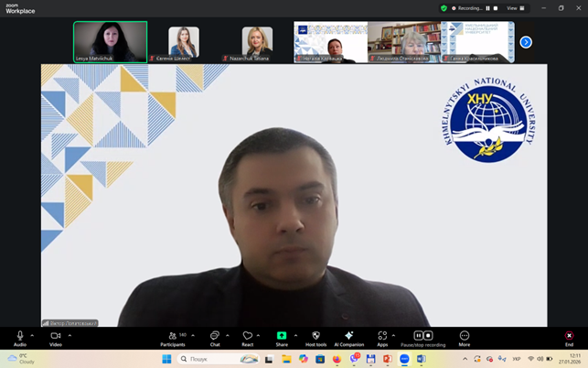
Task: Expand the video options arrow
Action: click(x=69, y=335)
